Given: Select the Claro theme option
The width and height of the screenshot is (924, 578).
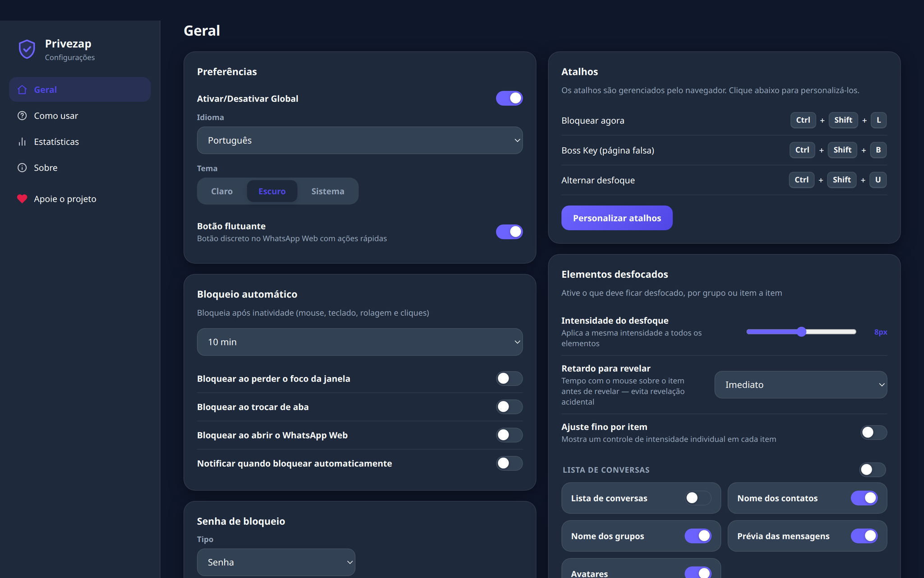Looking at the screenshot, I should pyautogui.click(x=222, y=191).
